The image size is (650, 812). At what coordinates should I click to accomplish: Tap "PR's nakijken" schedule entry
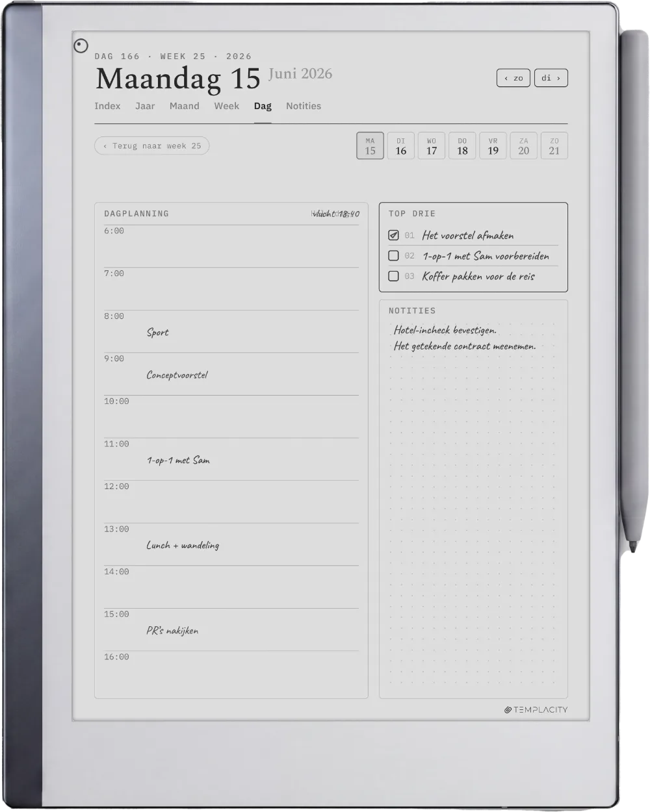click(172, 630)
